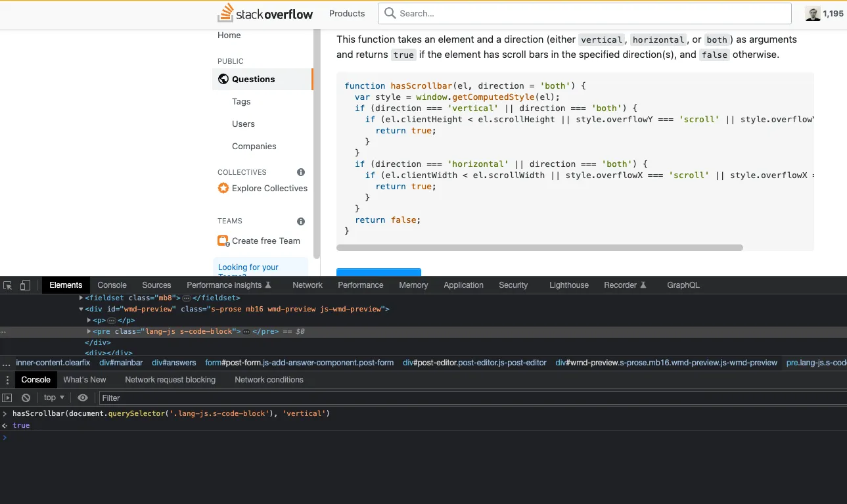Viewport: 847px width, 504px height.
Task: Switch to the Network tab
Action: pos(308,285)
